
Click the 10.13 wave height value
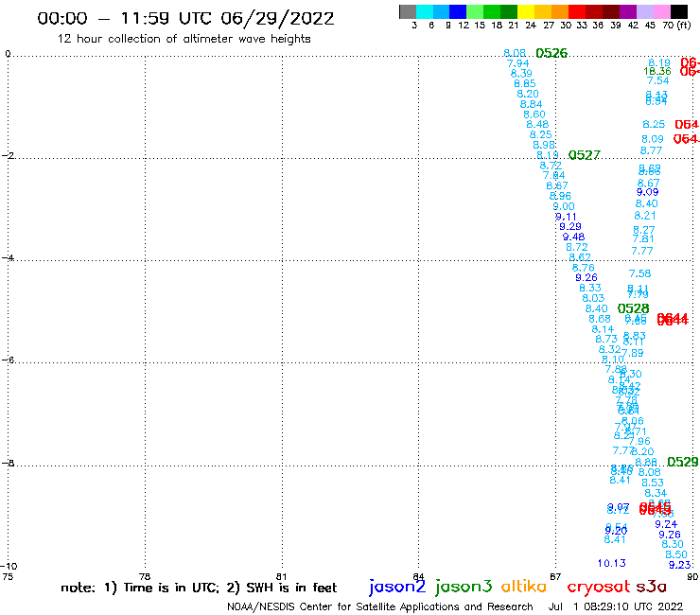(612, 563)
